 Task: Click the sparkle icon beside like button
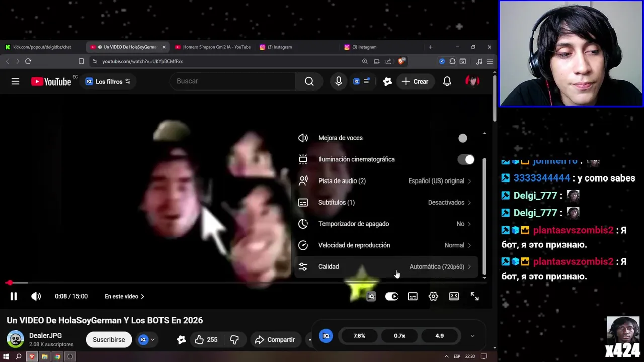click(181, 340)
